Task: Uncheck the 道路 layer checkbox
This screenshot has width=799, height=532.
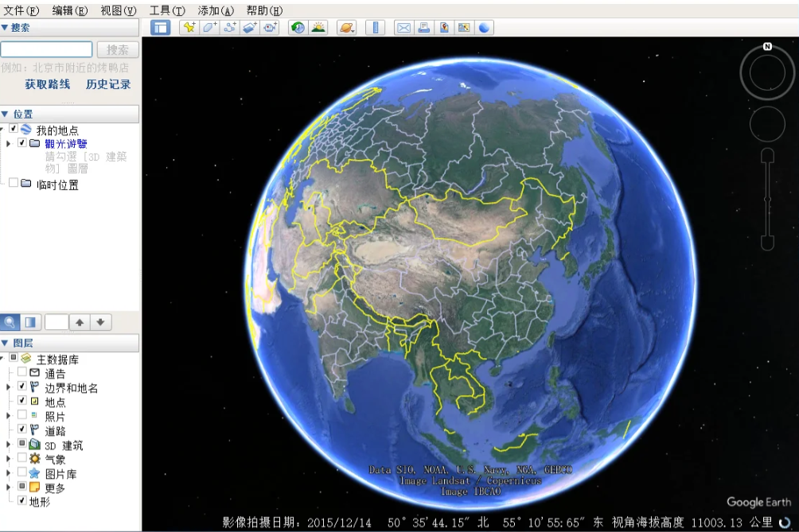Action: click(x=22, y=430)
